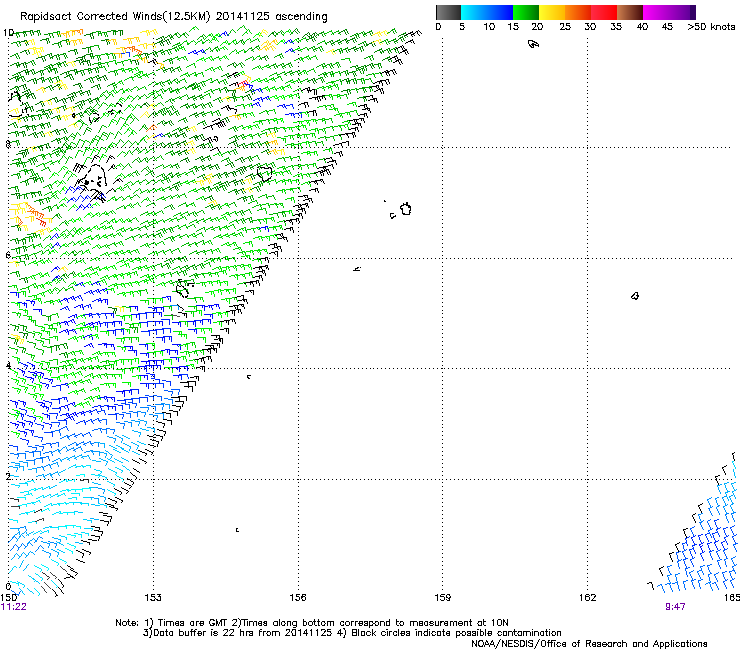Image resolution: width=740 pixels, height=650 pixels.
Task: Click the gray 0-5 knots color swatch
Action: coord(448,12)
